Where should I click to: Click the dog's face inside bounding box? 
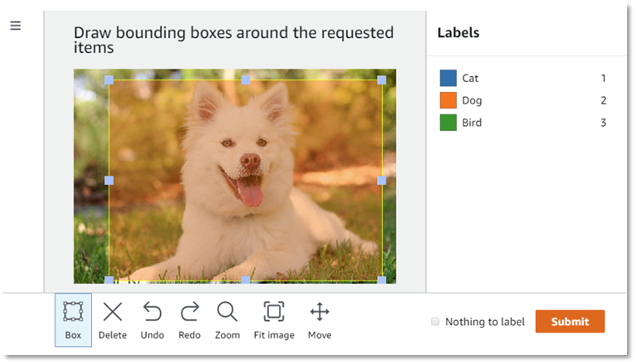(243, 154)
